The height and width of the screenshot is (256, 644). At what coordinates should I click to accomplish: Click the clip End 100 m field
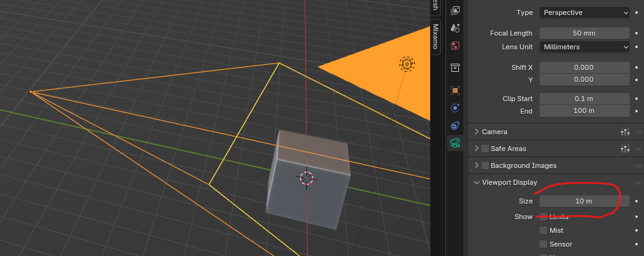pyautogui.click(x=585, y=111)
